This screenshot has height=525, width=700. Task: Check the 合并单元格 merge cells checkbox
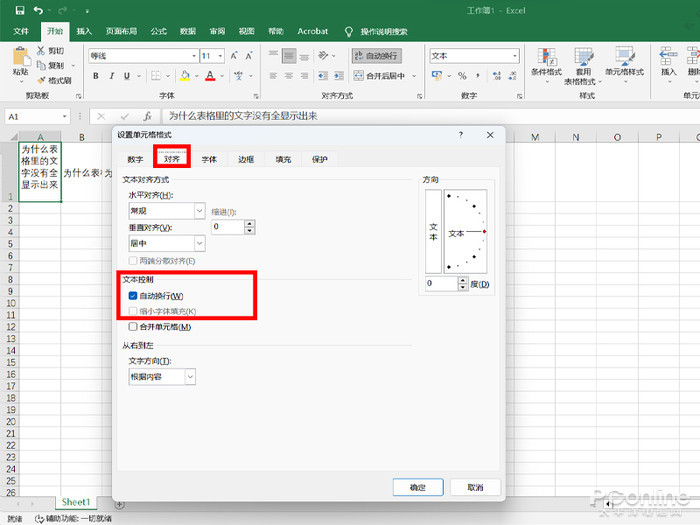click(x=133, y=326)
